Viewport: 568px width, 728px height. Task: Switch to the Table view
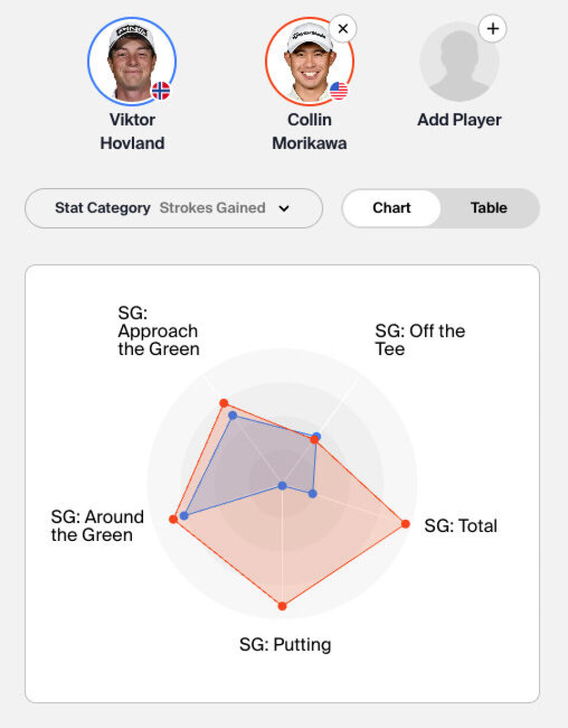(x=489, y=208)
